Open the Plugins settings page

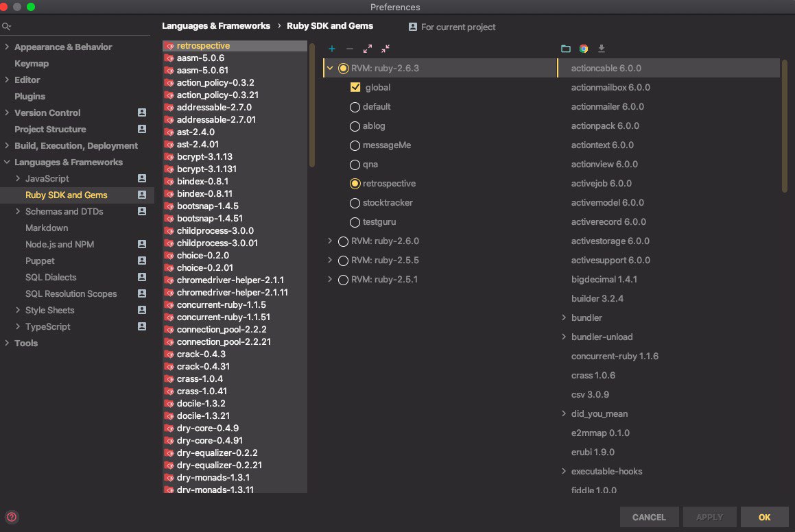[29, 96]
